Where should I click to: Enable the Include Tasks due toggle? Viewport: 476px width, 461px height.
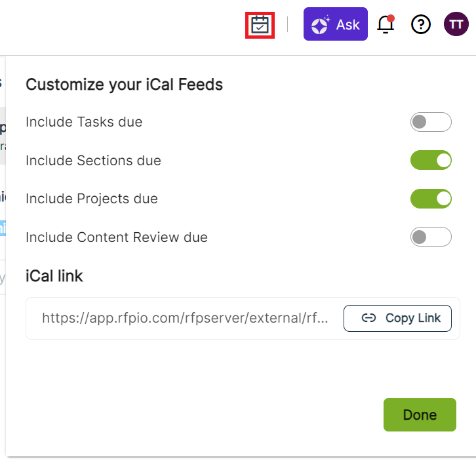click(x=431, y=122)
